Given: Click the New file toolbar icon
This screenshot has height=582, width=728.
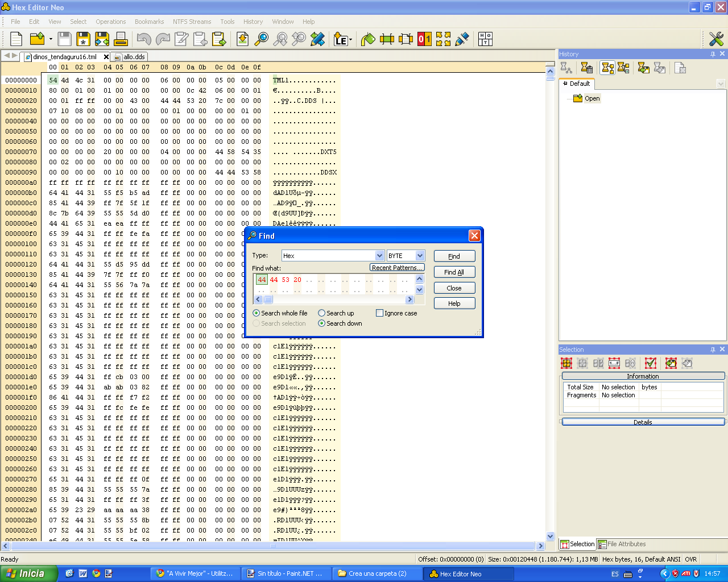Looking at the screenshot, I should [16, 39].
